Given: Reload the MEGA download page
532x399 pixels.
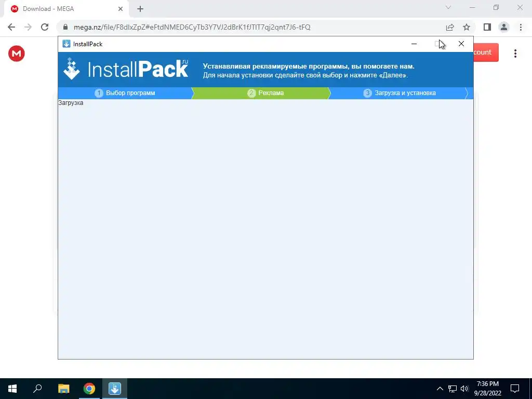Looking at the screenshot, I should [x=45, y=27].
